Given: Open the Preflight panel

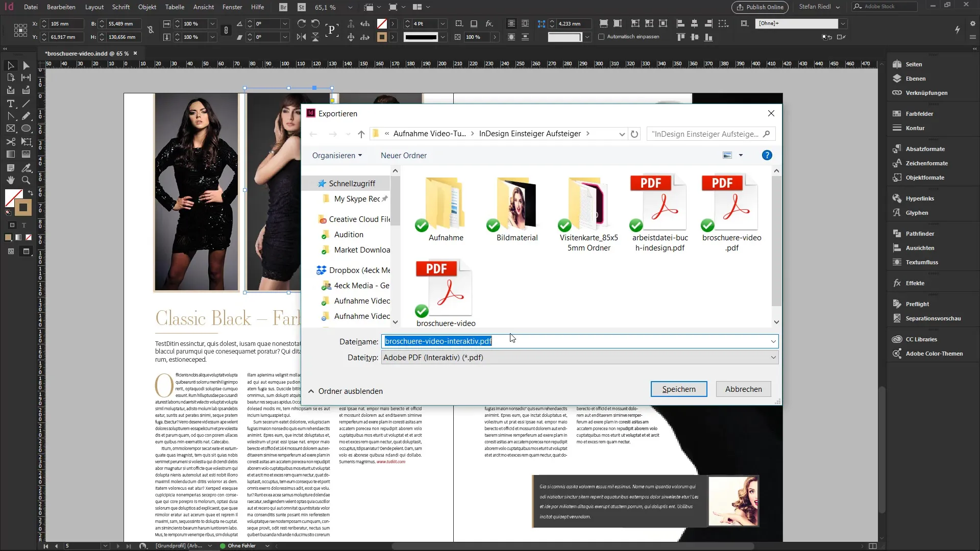Looking at the screenshot, I should pyautogui.click(x=917, y=304).
